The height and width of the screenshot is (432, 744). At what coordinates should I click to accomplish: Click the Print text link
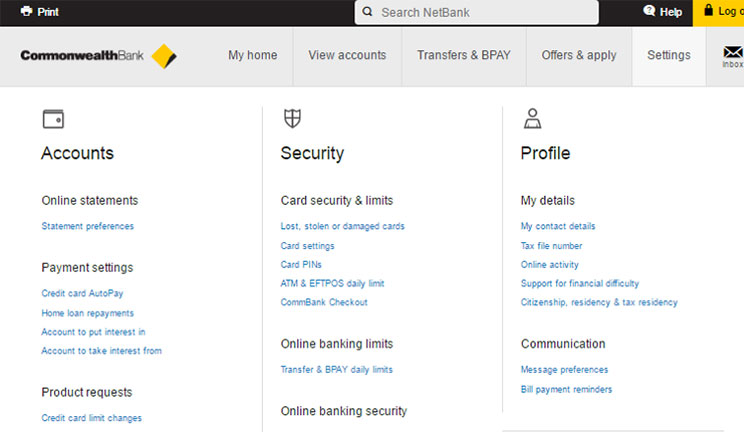click(x=48, y=12)
